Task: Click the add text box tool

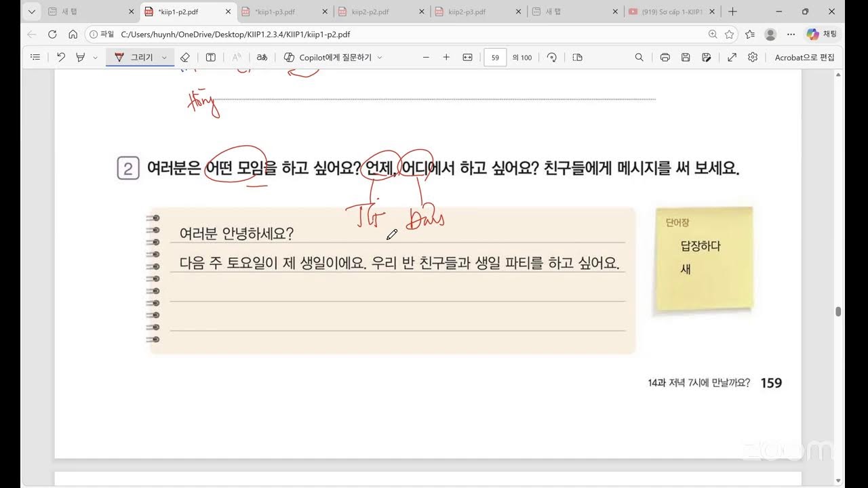Action: (x=211, y=58)
